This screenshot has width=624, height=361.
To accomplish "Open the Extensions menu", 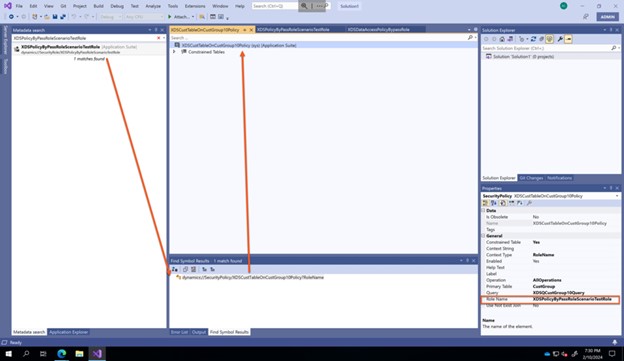I will tap(195, 6).
